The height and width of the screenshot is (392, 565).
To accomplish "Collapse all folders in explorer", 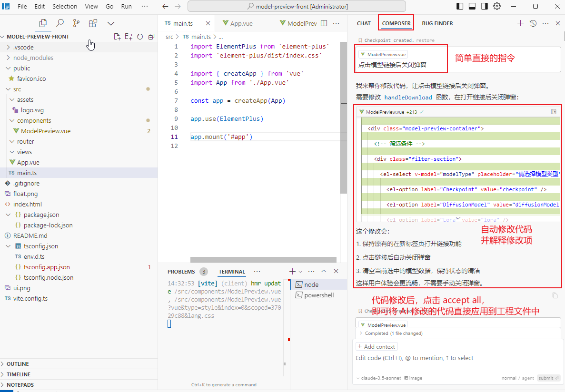I will point(151,36).
